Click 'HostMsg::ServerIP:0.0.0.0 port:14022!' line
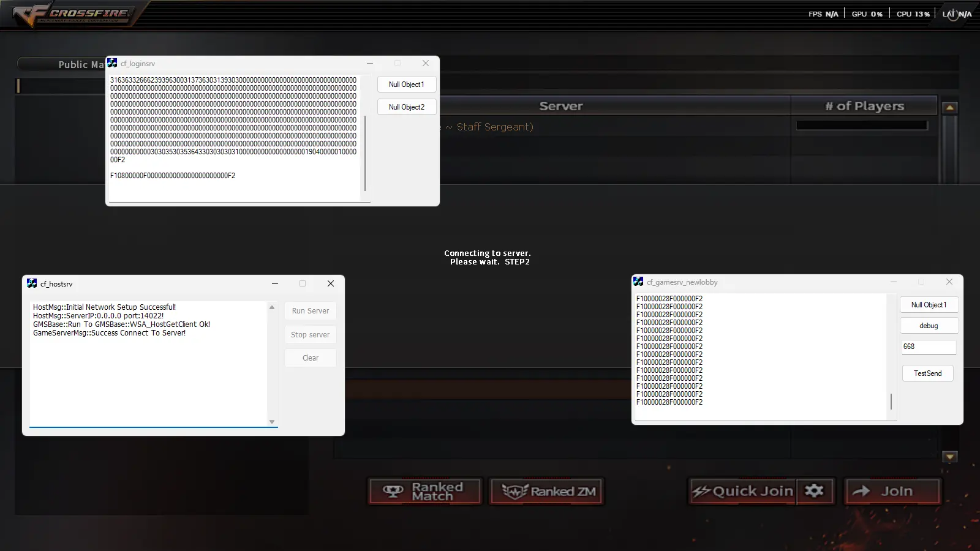 99,316
